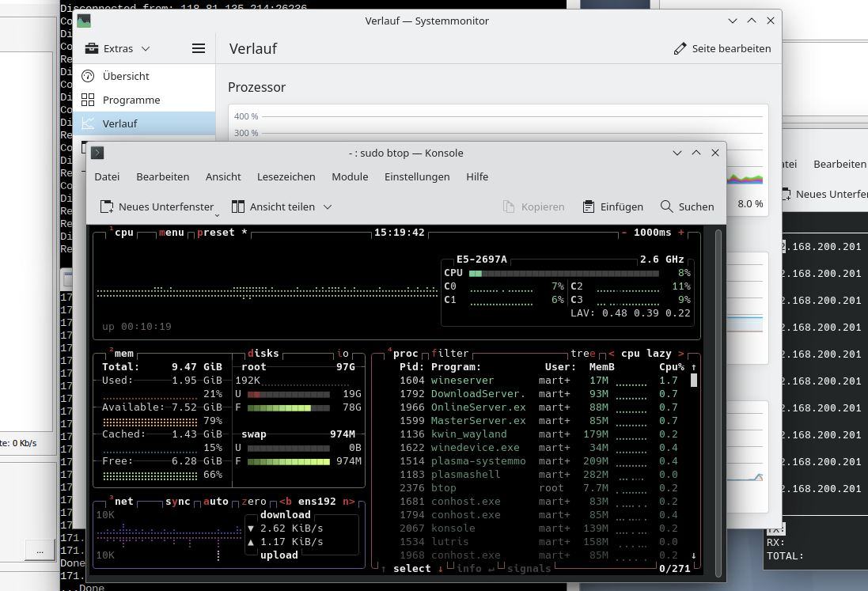Viewport: 868px width, 591px height.
Task: Open the Ansicht menu in Konsole
Action: (x=223, y=177)
